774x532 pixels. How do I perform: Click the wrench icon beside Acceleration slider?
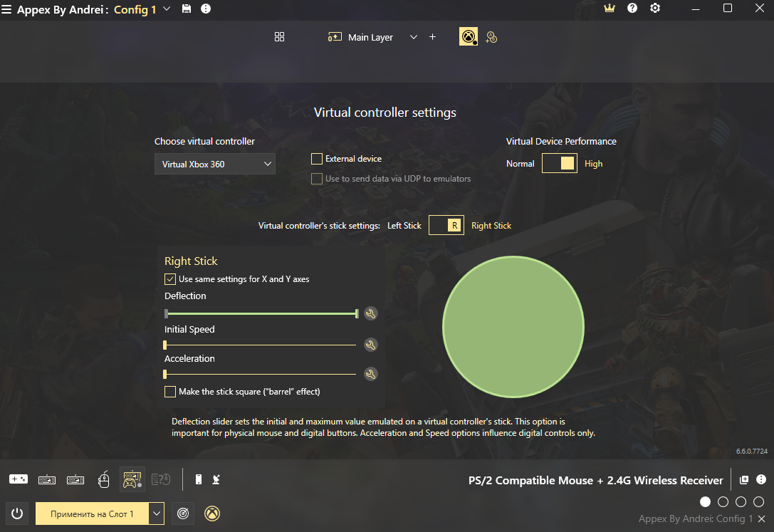pos(370,374)
